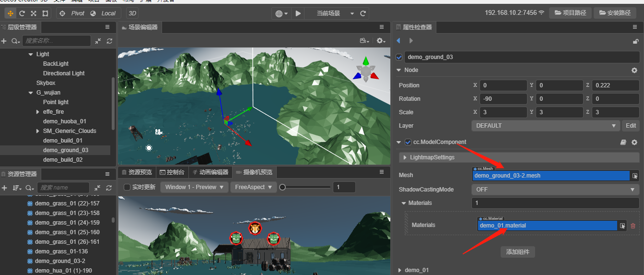Select demo_grass_01 (24)-159 asset
Image resolution: width=644 pixels, height=275 pixels.
click(67, 223)
